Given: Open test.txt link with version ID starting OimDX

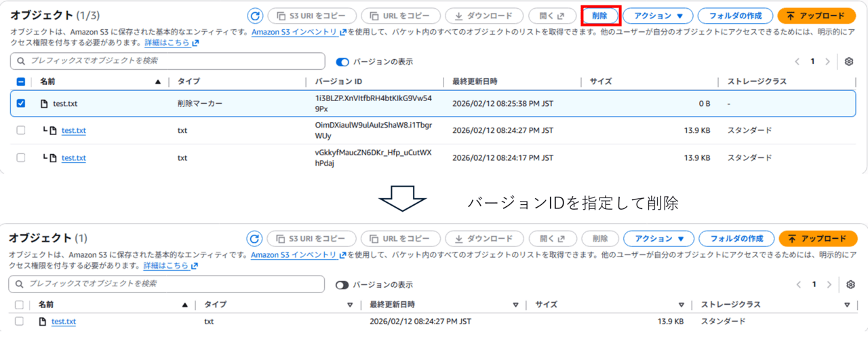Looking at the screenshot, I should (73, 131).
